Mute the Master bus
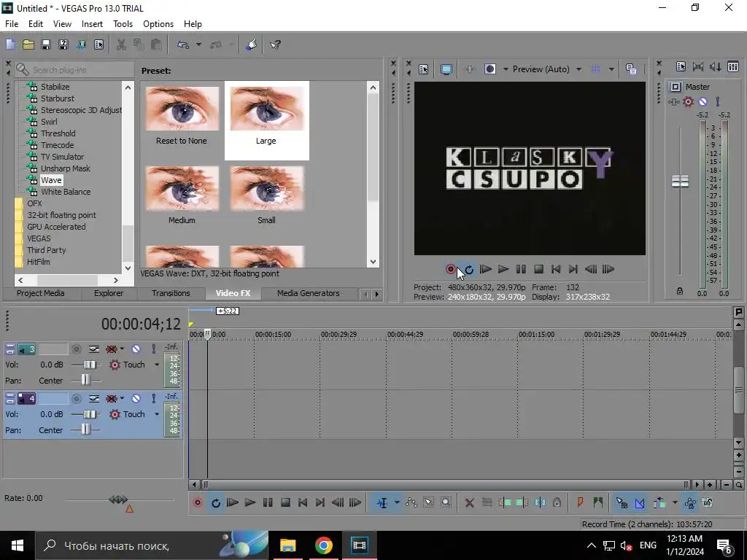 point(703,101)
